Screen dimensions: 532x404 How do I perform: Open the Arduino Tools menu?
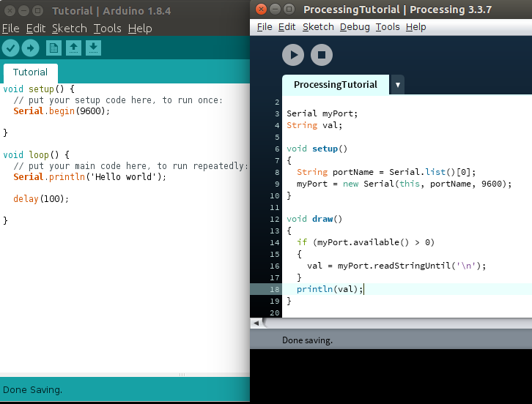click(x=107, y=29)
